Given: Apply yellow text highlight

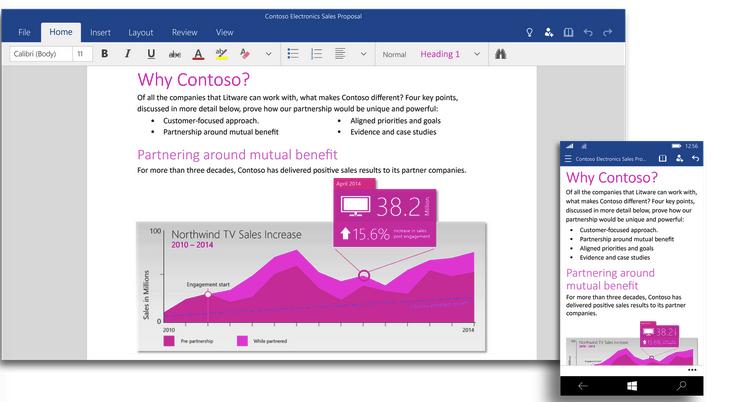Looking at the screenshot, I should [x=222, y=55].
